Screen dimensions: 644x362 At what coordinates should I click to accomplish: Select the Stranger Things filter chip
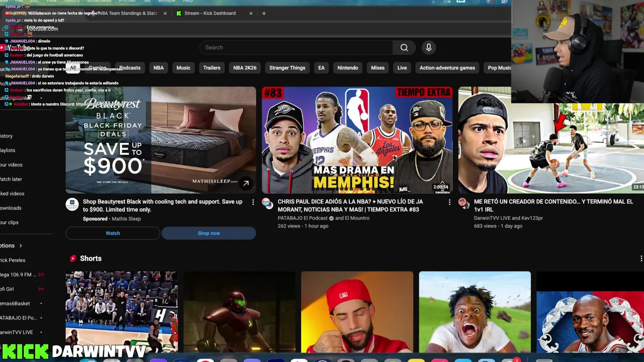click(x=287, y=68)
